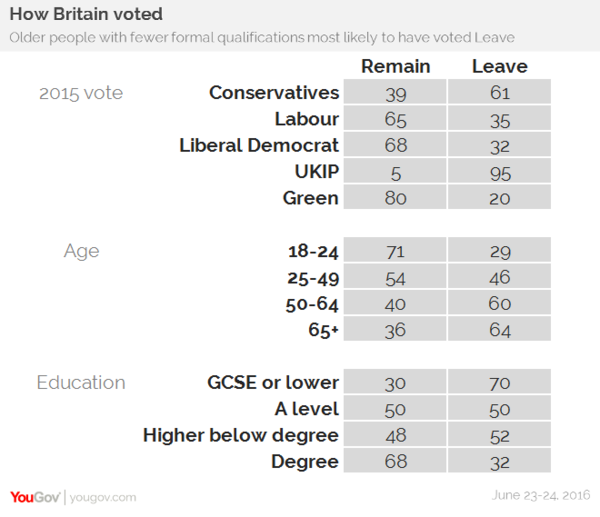Click the Conservatives row label
Viewport: 600px width, 517px height.
tap(274, 92)
